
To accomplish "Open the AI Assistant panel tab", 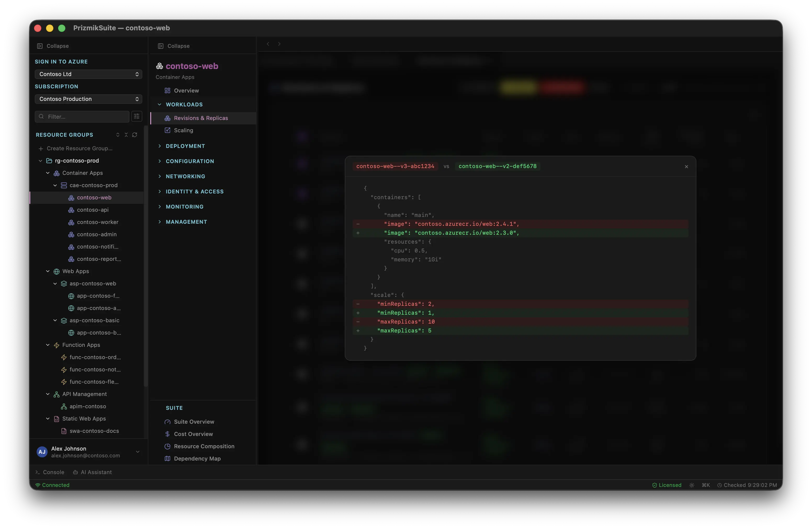I will tap(92, 472).
